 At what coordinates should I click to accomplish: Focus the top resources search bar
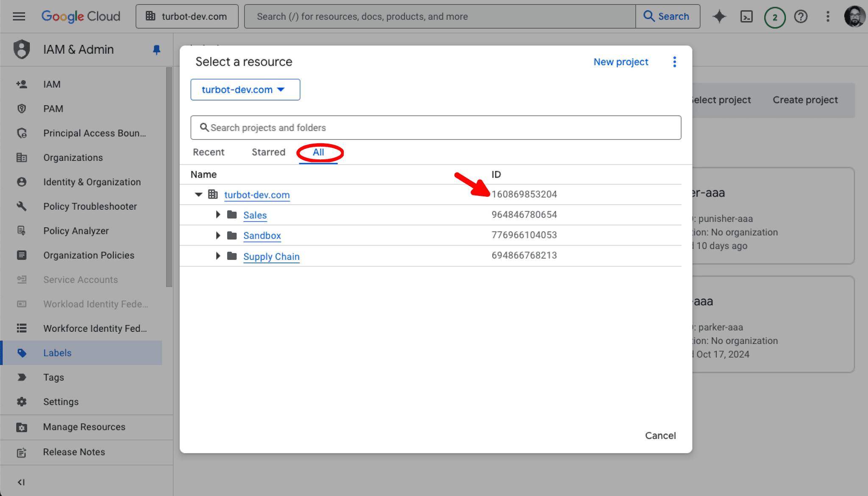point(440,17)
